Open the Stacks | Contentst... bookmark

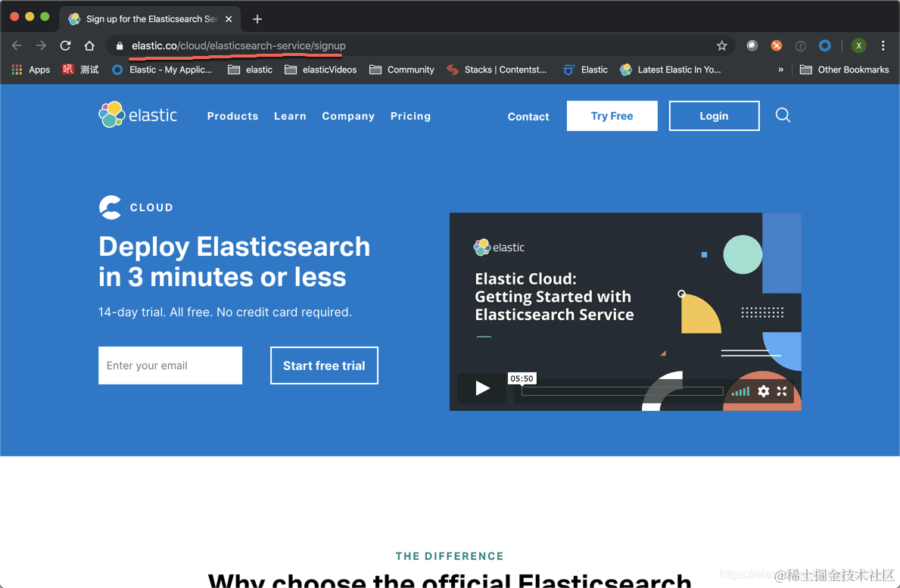point(497,70)
